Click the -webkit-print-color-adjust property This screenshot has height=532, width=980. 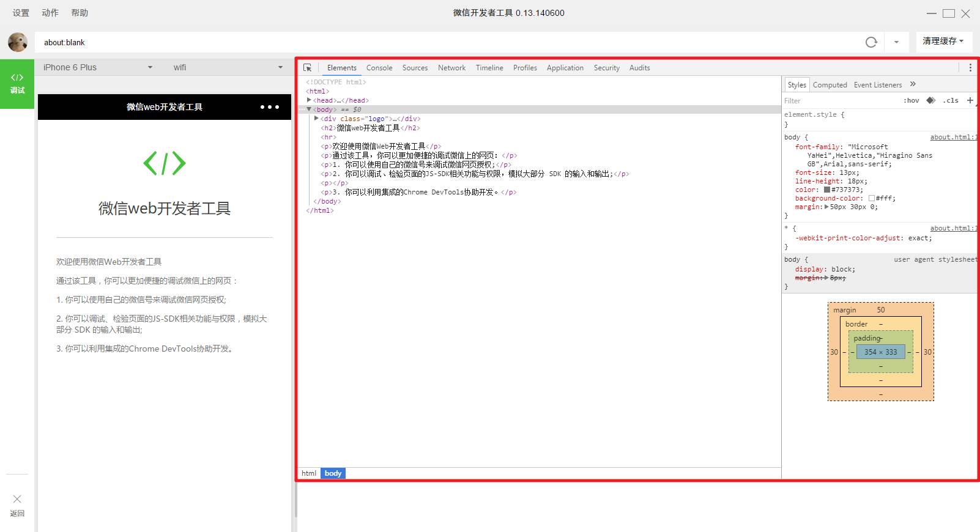pos(848,238)
